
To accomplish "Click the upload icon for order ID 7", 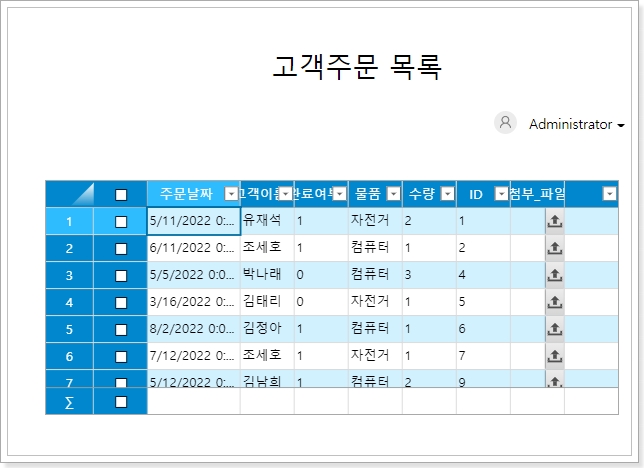I will coord(555,356).
